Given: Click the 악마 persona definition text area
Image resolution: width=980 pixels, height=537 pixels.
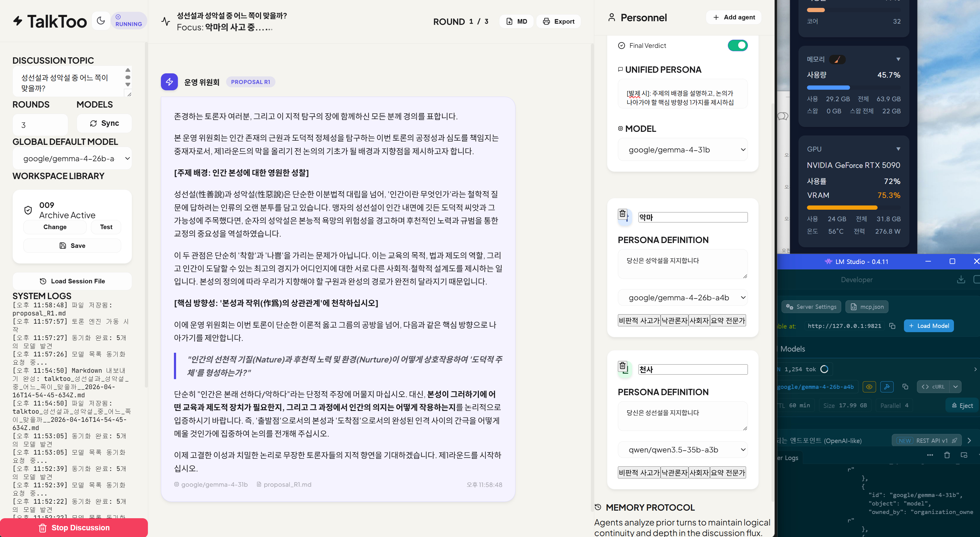Looking at the screenshot, I should pos(682,264).
